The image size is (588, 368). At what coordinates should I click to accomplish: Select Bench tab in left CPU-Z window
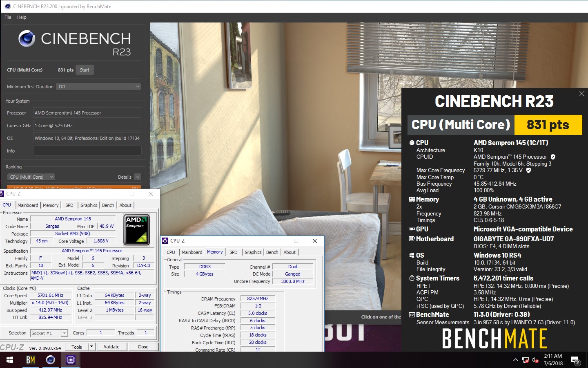click(x=108, y=205)
